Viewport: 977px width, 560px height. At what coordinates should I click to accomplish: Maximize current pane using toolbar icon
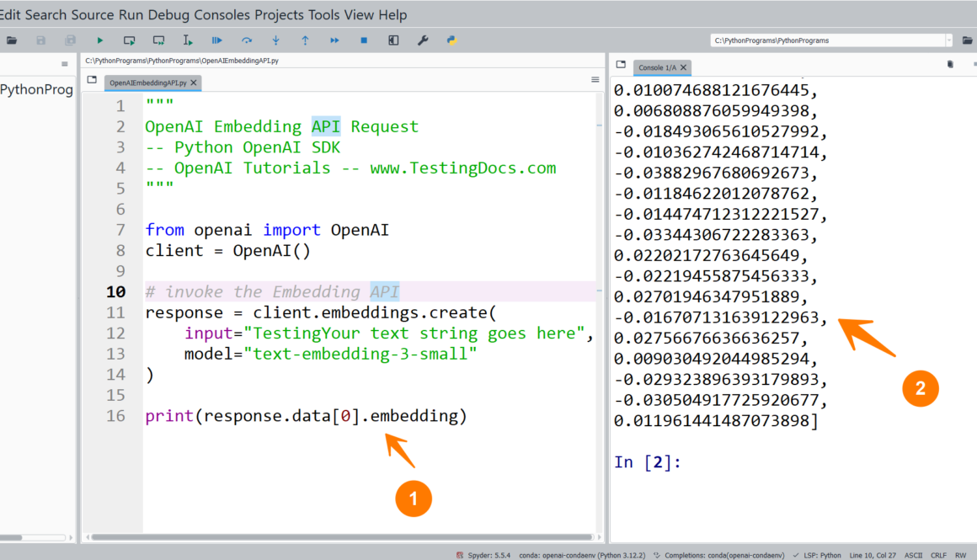393,40
